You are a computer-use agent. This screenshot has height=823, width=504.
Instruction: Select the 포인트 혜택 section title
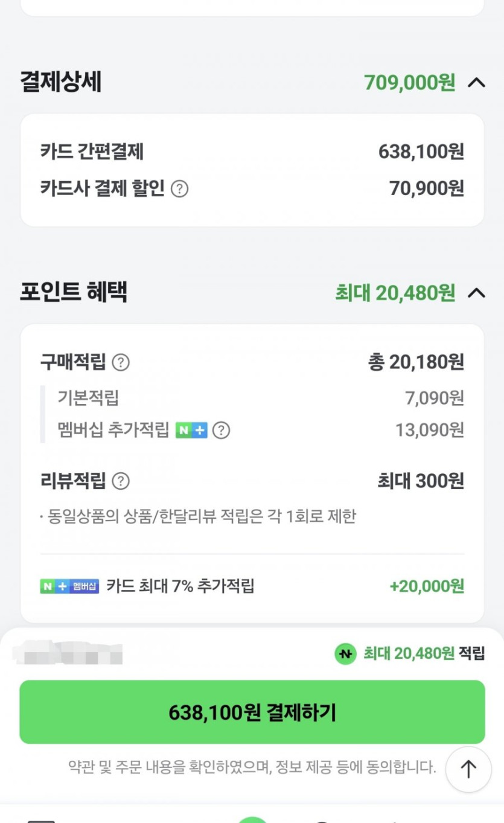(73, 292)
